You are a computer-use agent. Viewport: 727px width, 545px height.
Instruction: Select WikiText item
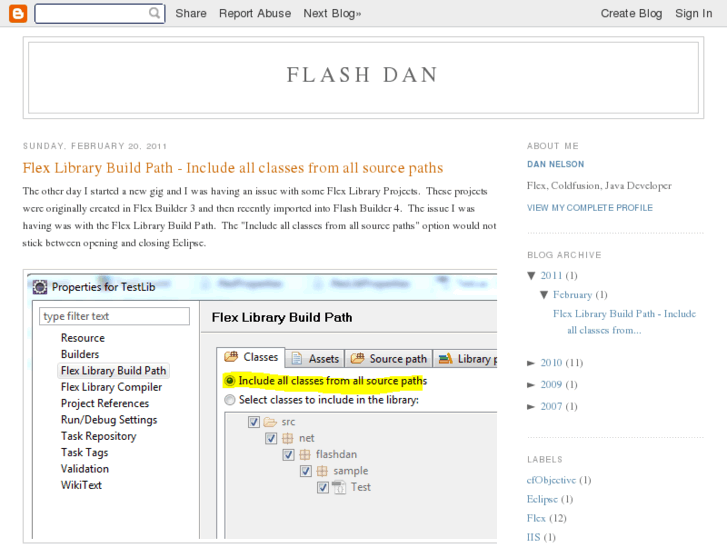pyautogui.click(x=81, y=485)
